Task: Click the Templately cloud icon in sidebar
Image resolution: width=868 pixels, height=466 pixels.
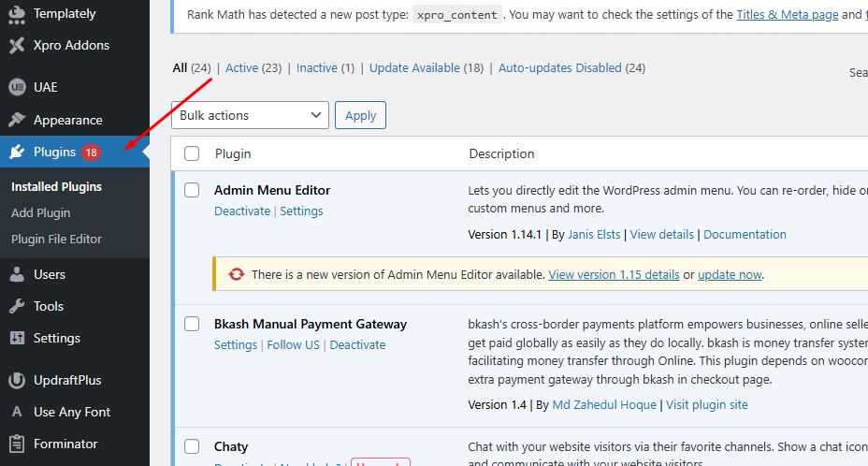Action: click(x=17, y=13)
